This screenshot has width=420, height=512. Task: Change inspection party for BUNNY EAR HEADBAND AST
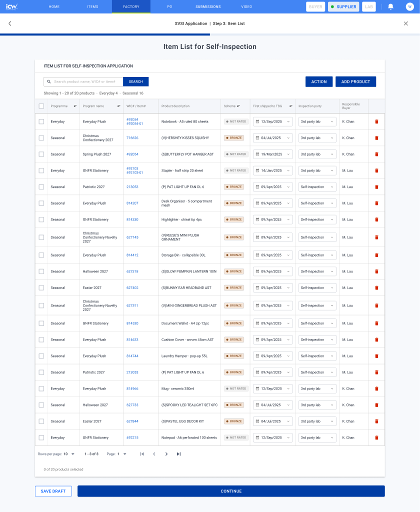click(317, 287)
